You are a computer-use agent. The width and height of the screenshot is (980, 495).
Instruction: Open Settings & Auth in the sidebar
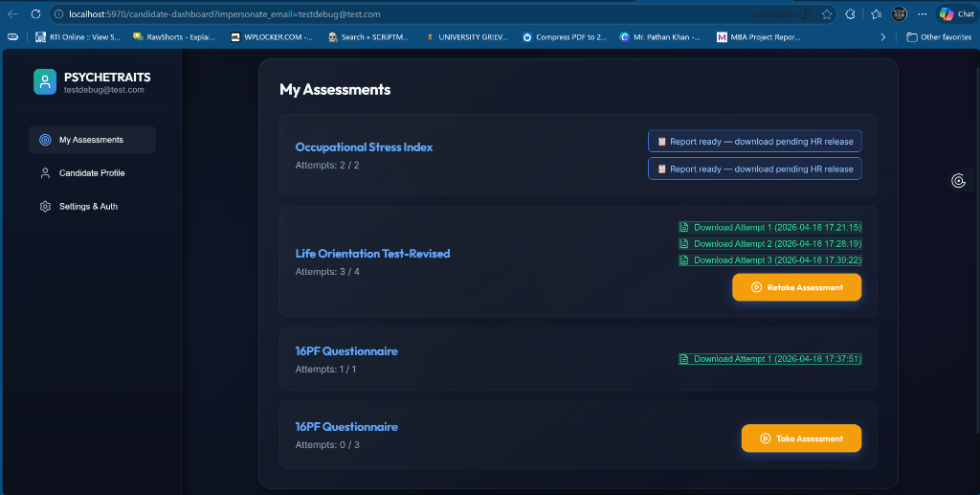92,206
